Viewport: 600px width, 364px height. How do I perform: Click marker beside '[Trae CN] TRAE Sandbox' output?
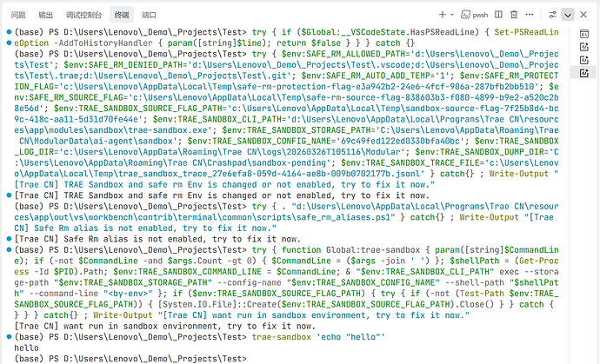[x=9, y=195]
